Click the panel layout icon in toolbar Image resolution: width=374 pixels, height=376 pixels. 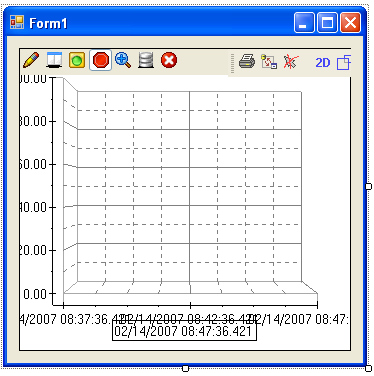click(54, 61)
